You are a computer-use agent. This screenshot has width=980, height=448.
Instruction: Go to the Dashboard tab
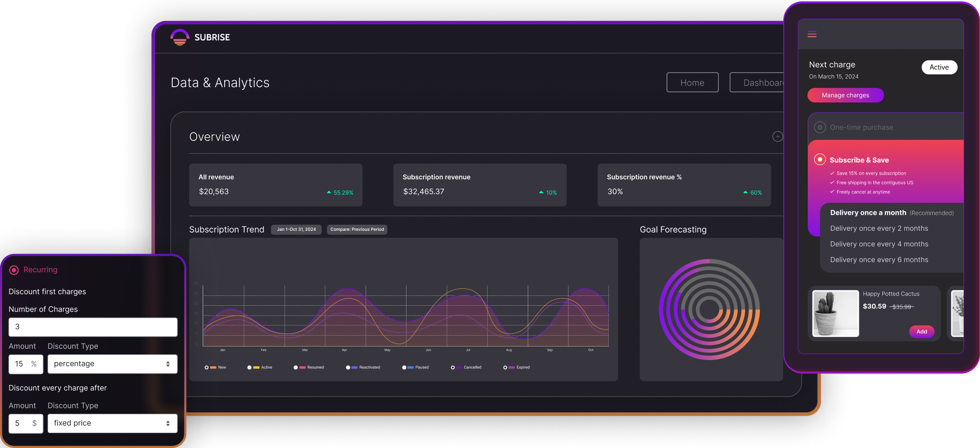(x=757, y=82)
